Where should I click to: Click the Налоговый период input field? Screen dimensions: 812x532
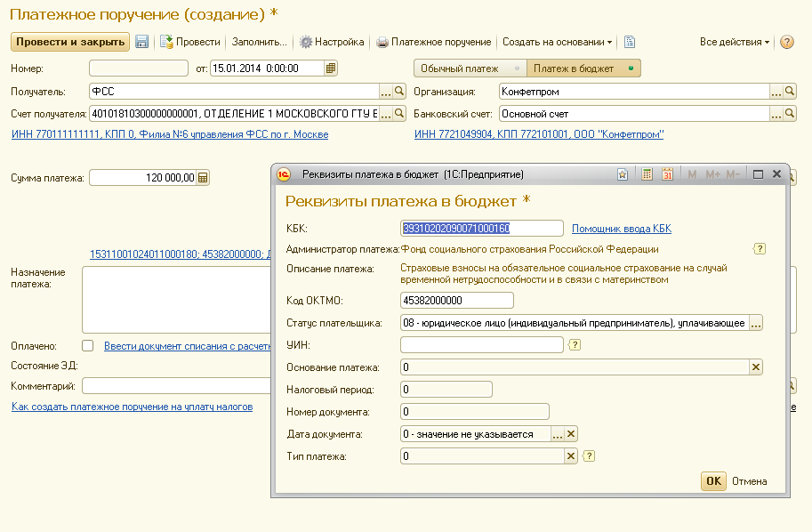point(446,389)
